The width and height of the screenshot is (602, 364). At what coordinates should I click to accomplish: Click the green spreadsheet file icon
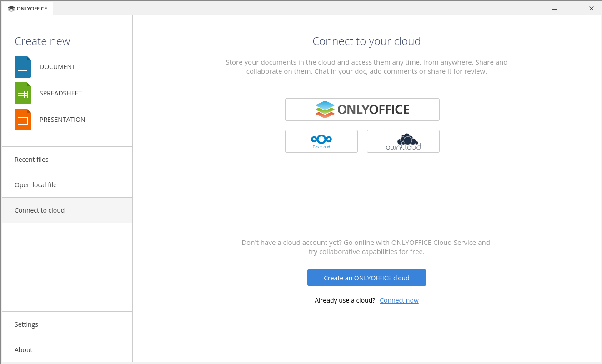(x=23, y=93)
